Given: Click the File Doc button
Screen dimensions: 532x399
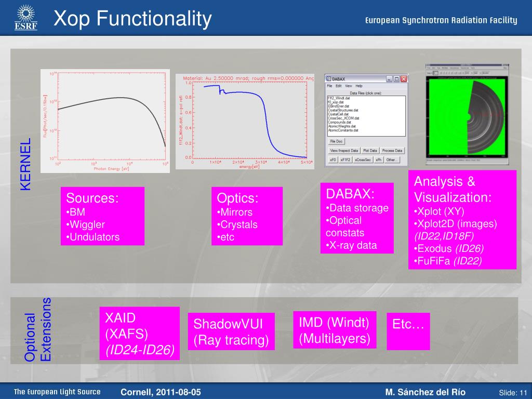Looking at the screenshot, I should click(x=336, y=141).
